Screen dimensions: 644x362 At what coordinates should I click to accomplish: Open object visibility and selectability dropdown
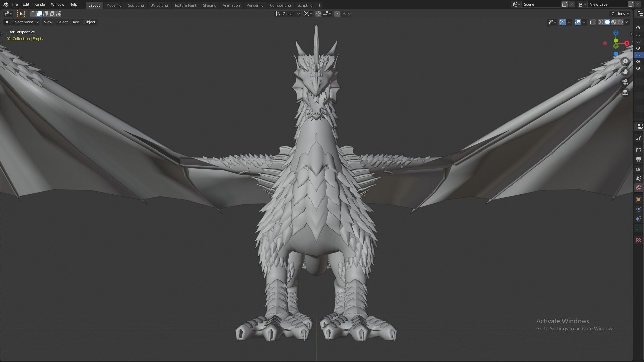(552, 22)
